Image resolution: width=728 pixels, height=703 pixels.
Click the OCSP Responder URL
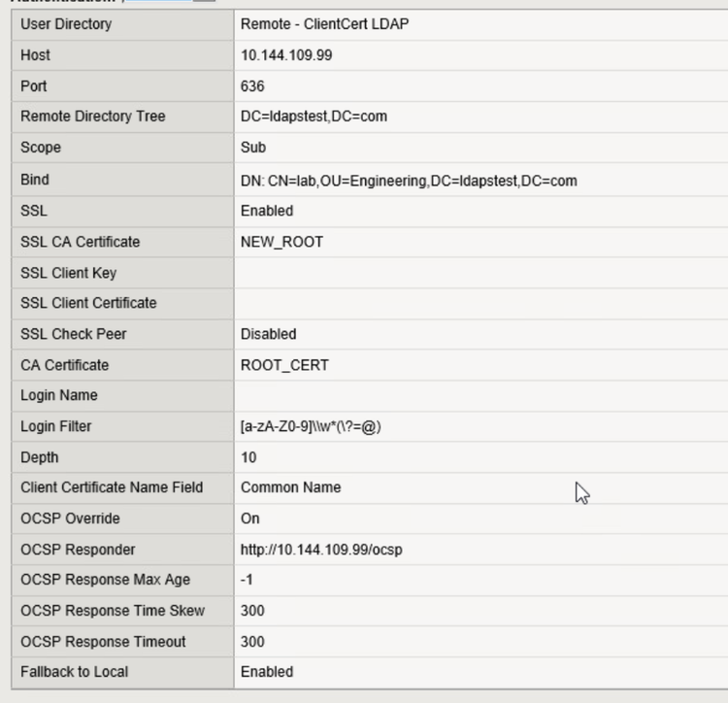[x=321, y=550]
